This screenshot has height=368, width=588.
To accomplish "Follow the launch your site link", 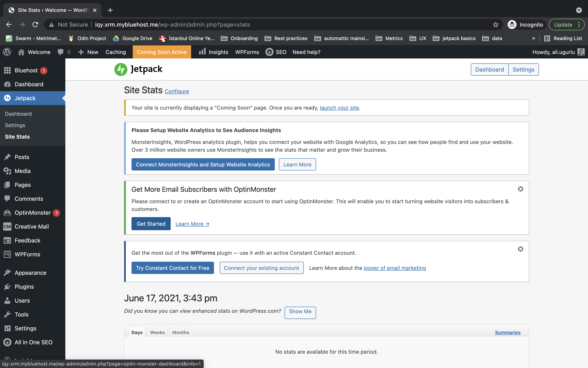I will pyautogui.click(x=339, y=108).
